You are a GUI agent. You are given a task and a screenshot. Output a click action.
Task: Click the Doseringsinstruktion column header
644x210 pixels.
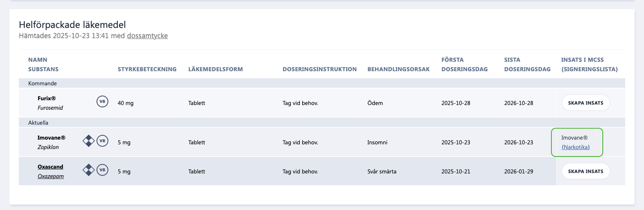click(x=319, y=69)
